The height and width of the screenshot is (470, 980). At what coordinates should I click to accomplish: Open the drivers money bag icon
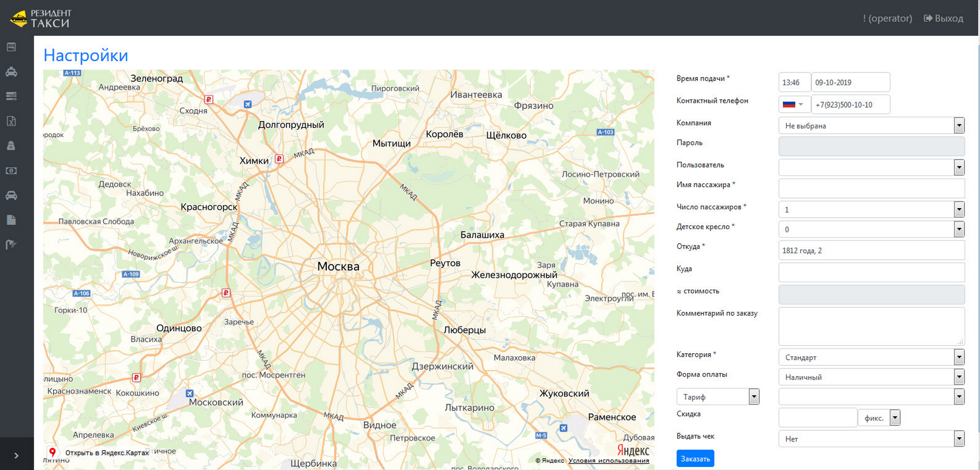tap(11, 145)
